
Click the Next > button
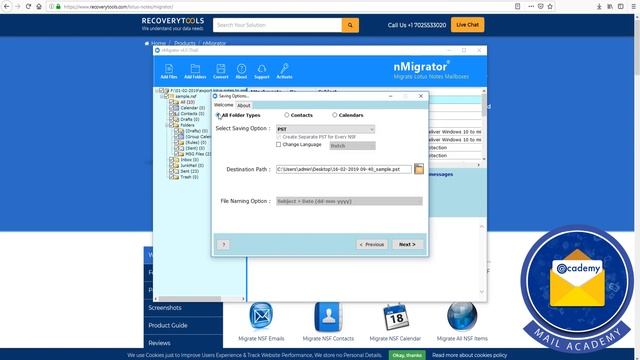407,244
